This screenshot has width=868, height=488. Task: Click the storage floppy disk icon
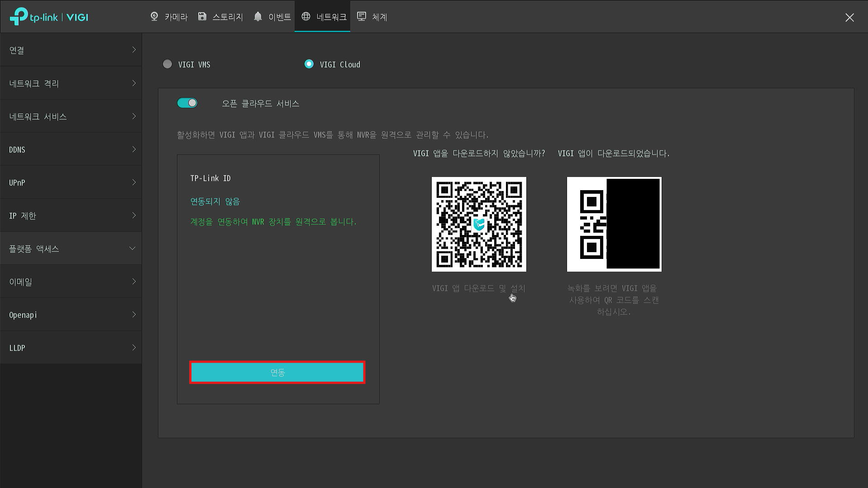(x=202, y=17)
